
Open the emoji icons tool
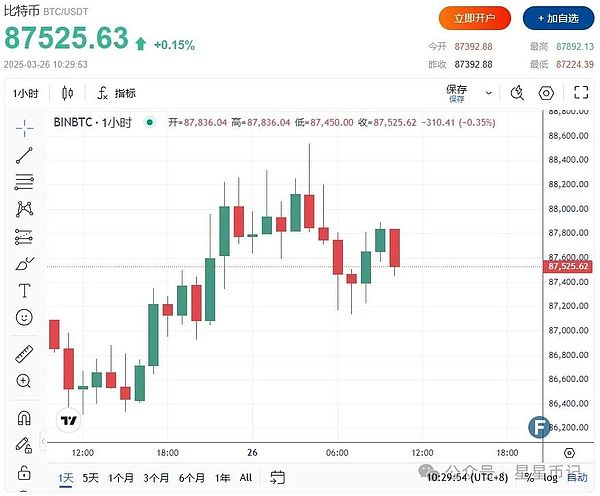pyautogui.click(x=24, y=318)
